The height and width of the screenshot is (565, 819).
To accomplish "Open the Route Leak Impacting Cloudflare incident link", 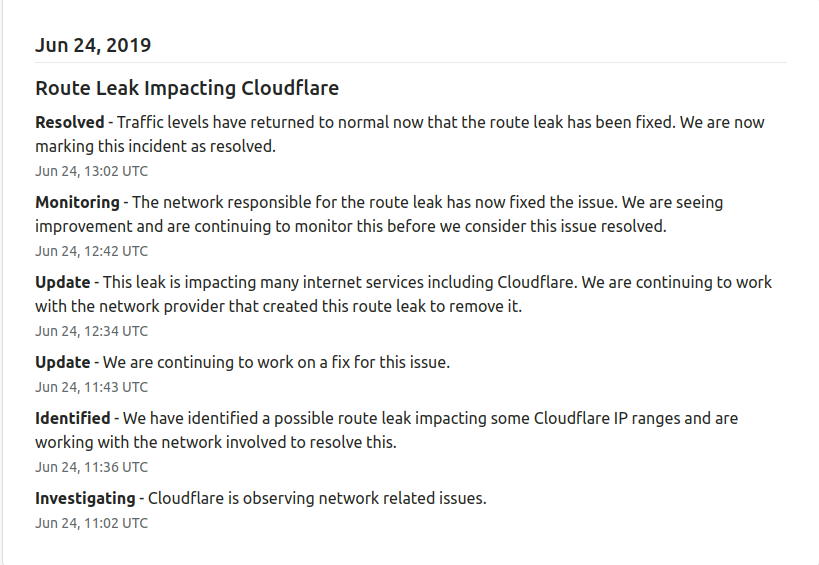I will (x=187, y=88).
